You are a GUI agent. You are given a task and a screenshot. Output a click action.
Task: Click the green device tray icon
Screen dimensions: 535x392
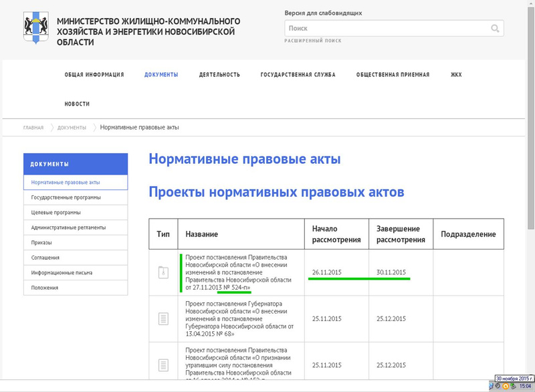pyautogui.click(x=514, y=386)
